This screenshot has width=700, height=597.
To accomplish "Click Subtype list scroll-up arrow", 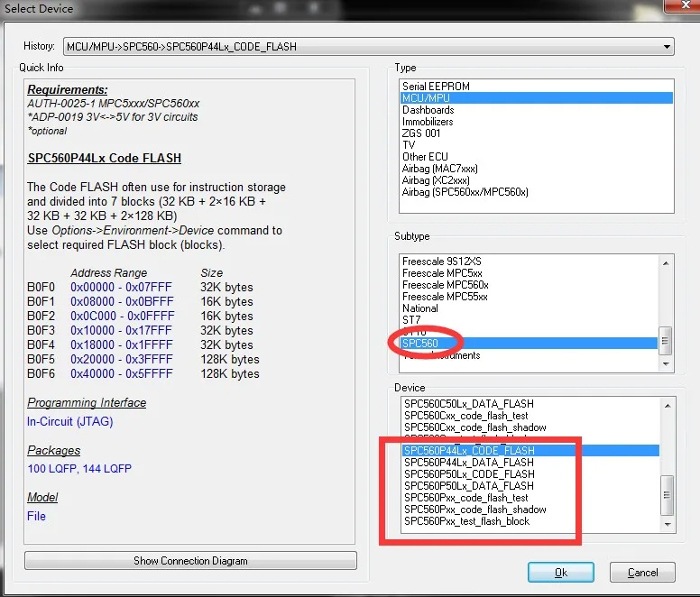I will click(x=666, y=263).
